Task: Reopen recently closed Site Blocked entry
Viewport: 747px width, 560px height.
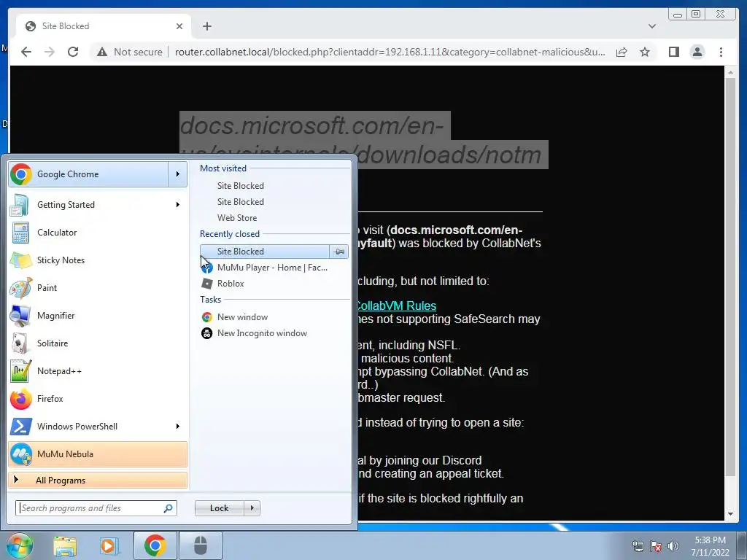Action: tap(264, 252)
